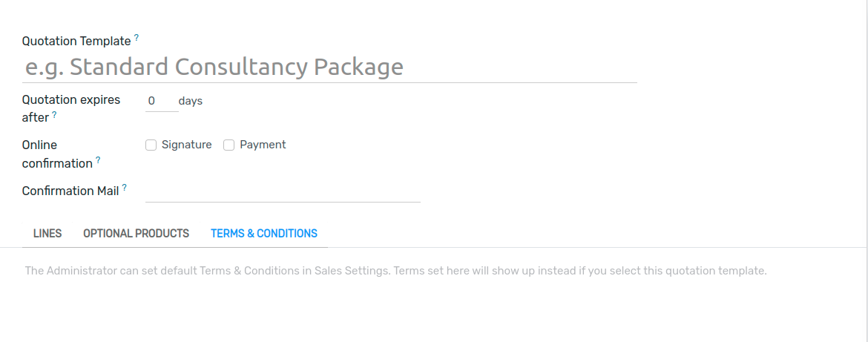Click the Quotation Template field label
The width and height of the screenshot is (868, 342).
click(x=76, y=42)
